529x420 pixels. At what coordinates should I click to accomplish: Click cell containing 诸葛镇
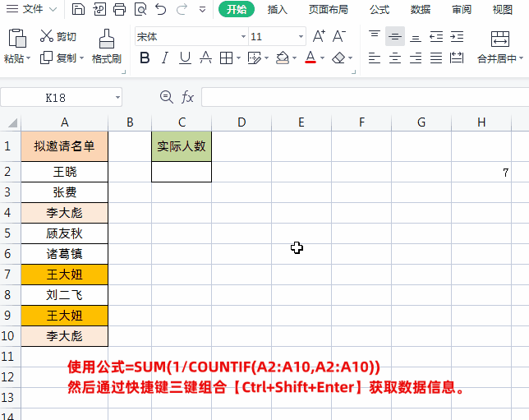(64, 254)
